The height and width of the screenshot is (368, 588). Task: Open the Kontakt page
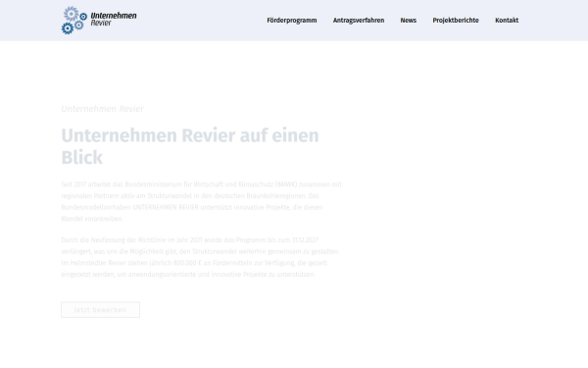(507, 21)
